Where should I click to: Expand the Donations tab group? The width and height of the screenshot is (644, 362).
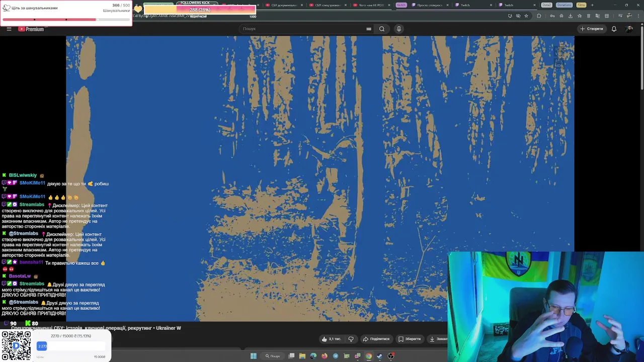(x=564, y=5)
